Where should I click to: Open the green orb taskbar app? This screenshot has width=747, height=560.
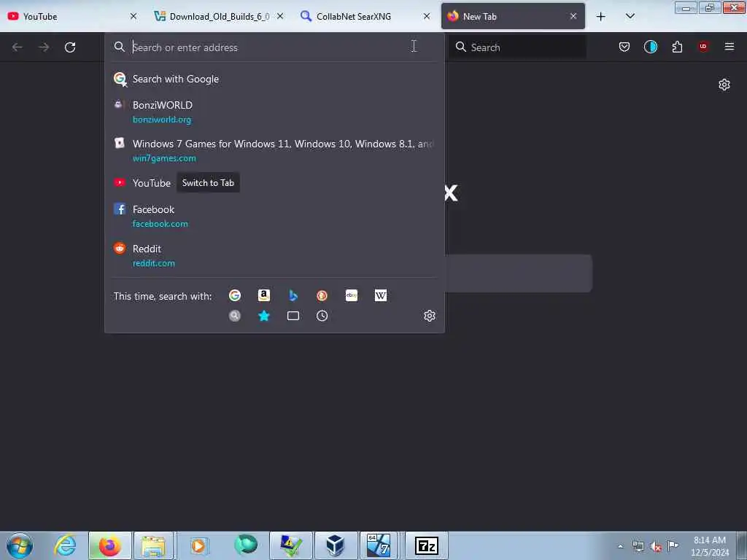[246, 545]
